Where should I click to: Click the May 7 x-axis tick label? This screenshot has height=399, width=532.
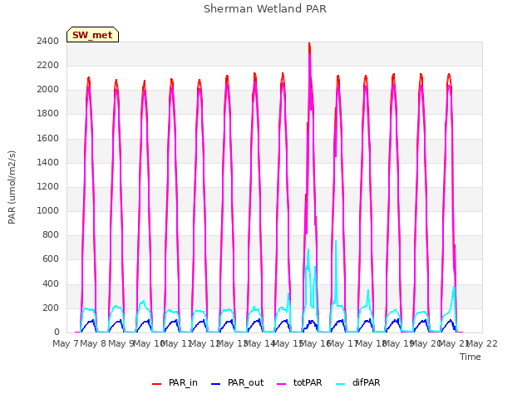[x=66, y=343]
